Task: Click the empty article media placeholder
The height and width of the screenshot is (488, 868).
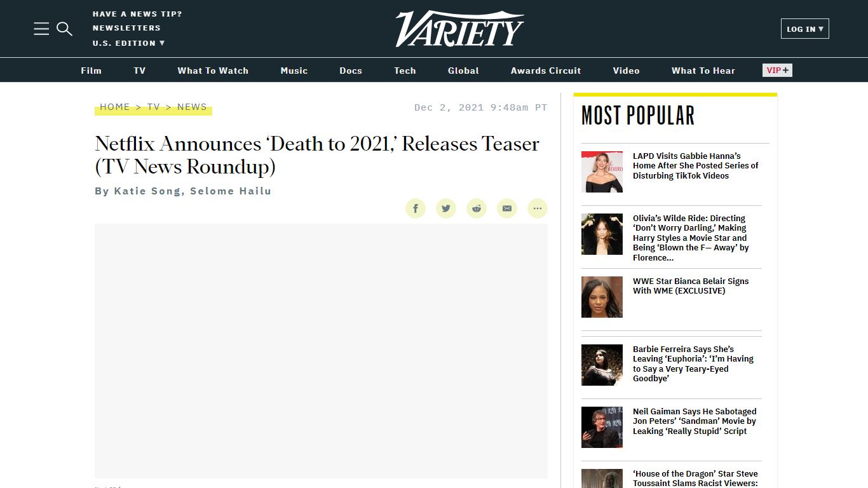Action: tap(321, 351)
